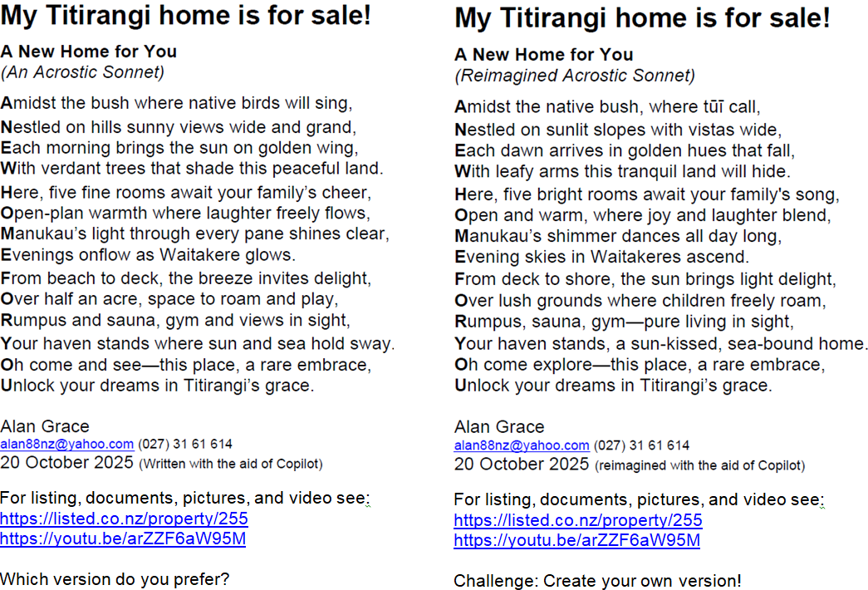Open the YouTube video link in left column

[x=123, y=538]
